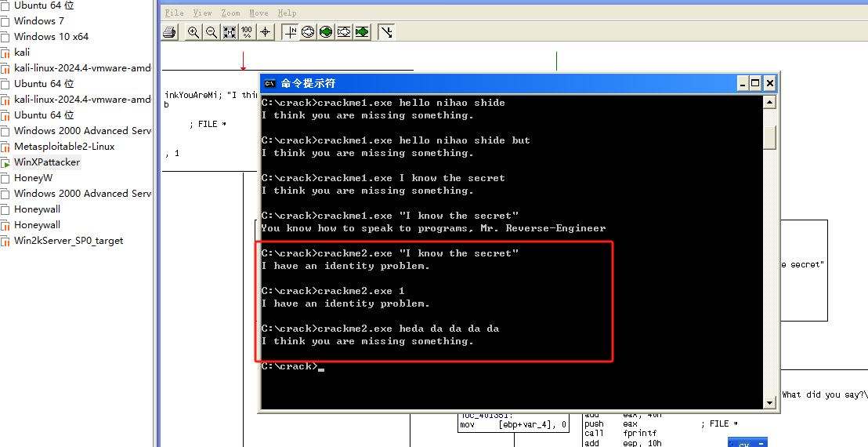
Task: Click the VM icon beside Metasploitable2-Linux
Action: point(5,147)
